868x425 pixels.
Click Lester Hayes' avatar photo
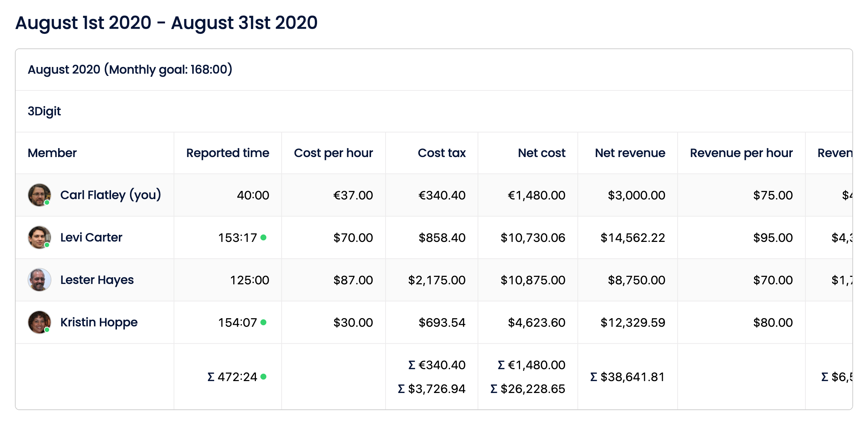[x=39, y=279]
